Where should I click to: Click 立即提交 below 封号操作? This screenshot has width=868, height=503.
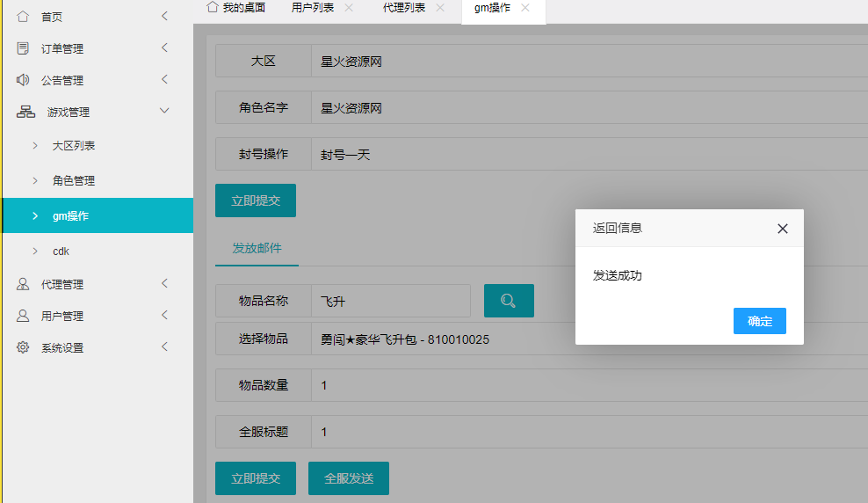click(x=256, y=200)
